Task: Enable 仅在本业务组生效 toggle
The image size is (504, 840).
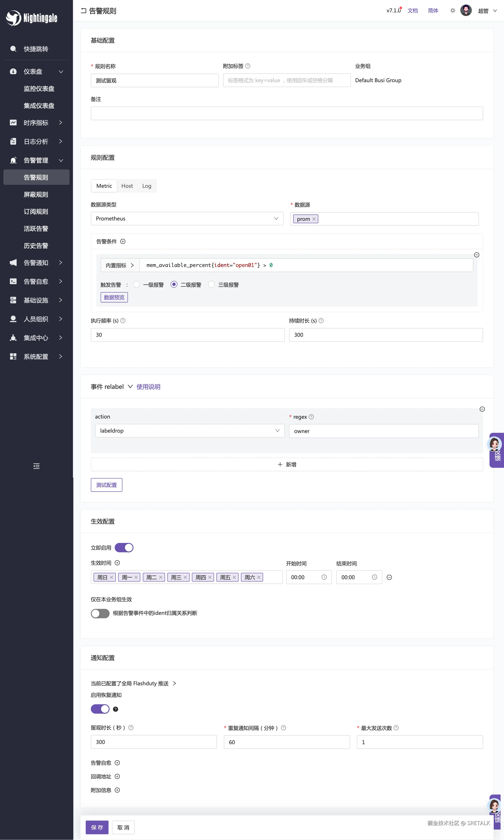Action: pyautogui.click(x=100, y=613)
